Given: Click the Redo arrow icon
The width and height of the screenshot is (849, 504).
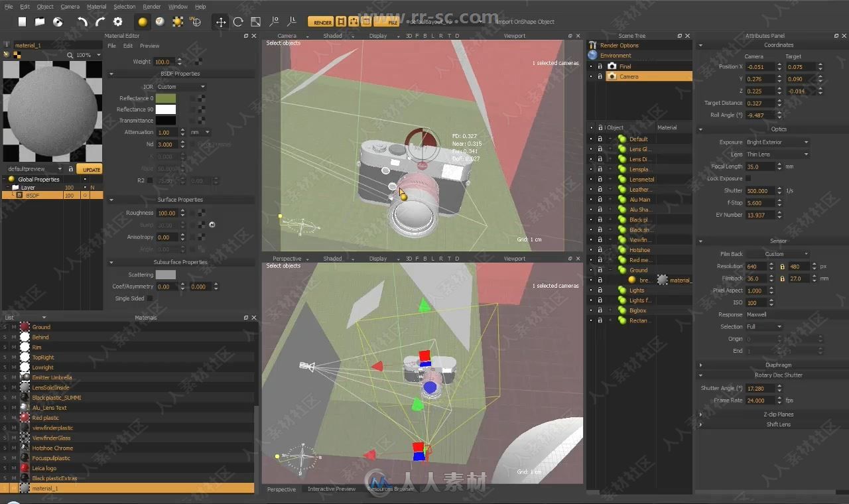Looking at the screenshot, I should (x=99, y=22).
